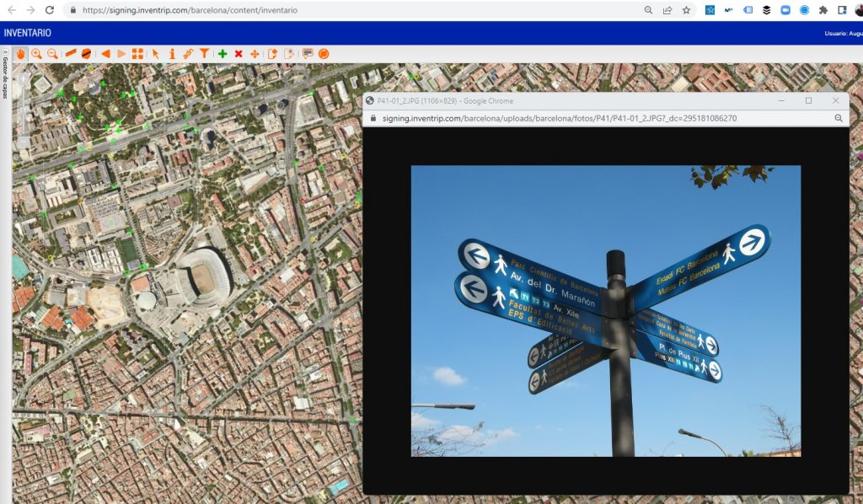The height and width of the screenshot is (504, 863).
Task: Click the zoom to full extent icon
Action: point(137,53)
